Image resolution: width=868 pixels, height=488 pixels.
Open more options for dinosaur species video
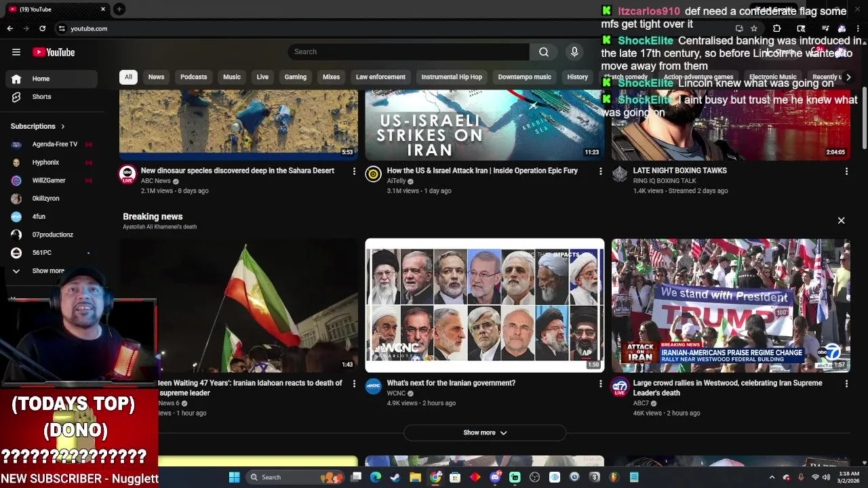pyautogui.click(x=354, y=171)
